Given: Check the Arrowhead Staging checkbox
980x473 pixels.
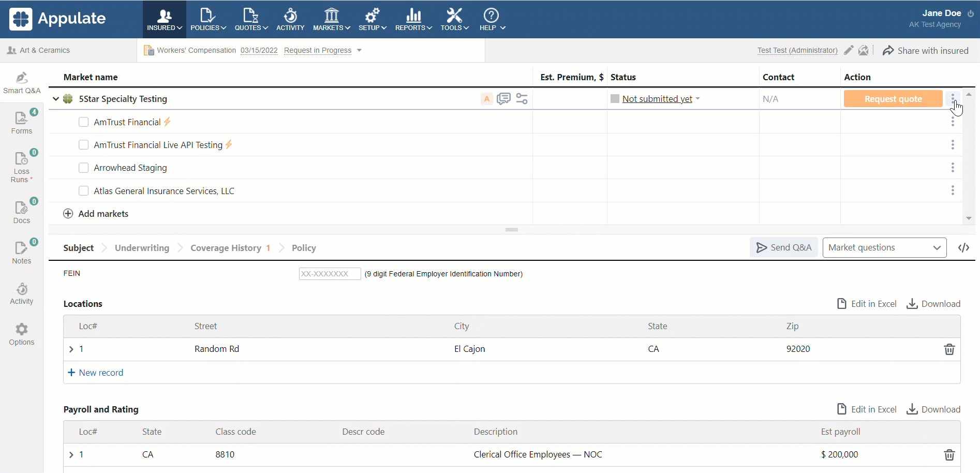Looking at the screenshot, I should [83, 168].
